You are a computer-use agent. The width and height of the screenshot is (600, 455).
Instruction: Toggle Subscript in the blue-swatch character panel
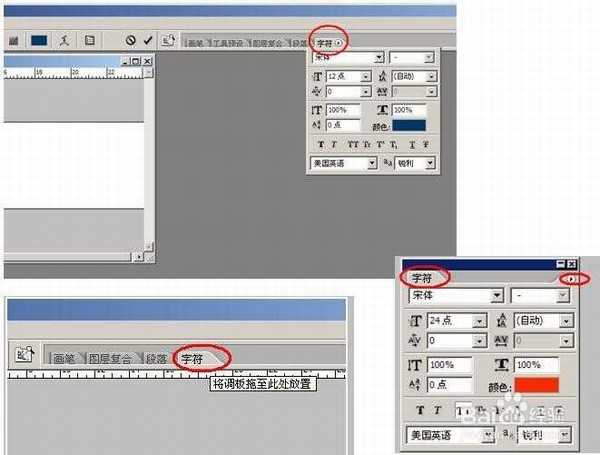[x=393, y=145]
